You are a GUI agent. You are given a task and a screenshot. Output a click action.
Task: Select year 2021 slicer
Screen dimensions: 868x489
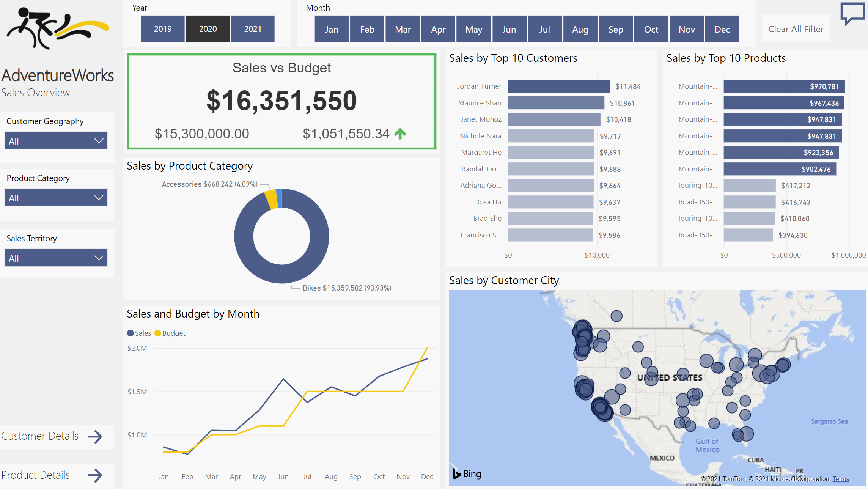pos(253,29)
